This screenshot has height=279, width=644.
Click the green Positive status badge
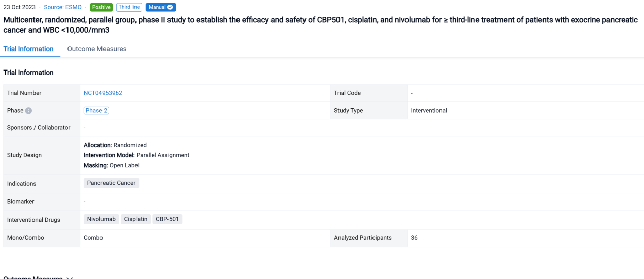[101, 7]
